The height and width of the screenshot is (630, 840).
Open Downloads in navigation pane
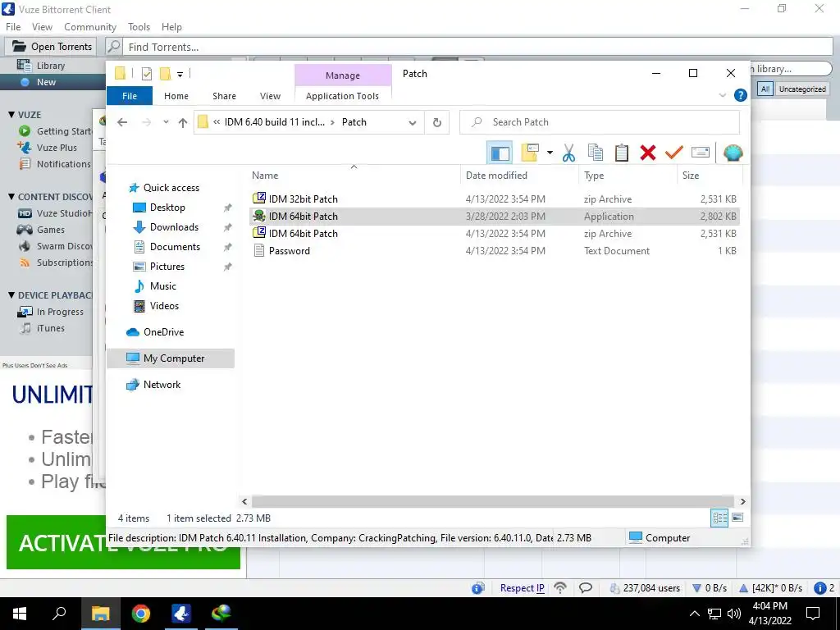pyautogui.click(x=174, y=227)
